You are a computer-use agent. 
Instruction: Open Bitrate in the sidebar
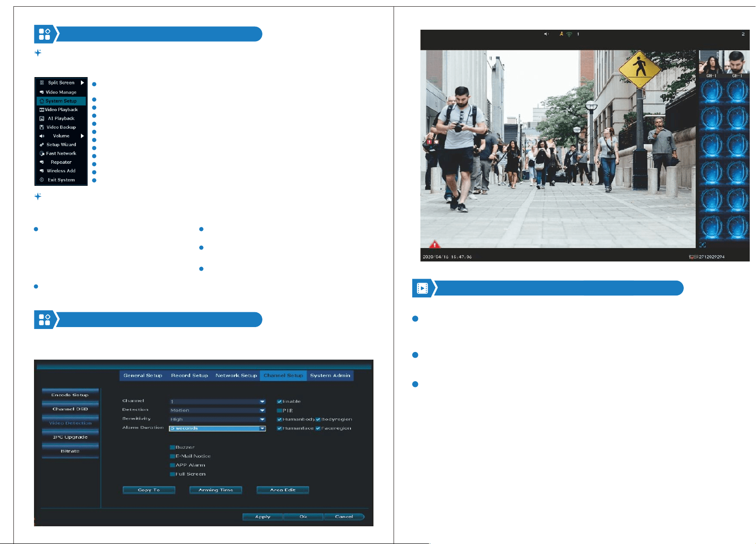[70, 451]
